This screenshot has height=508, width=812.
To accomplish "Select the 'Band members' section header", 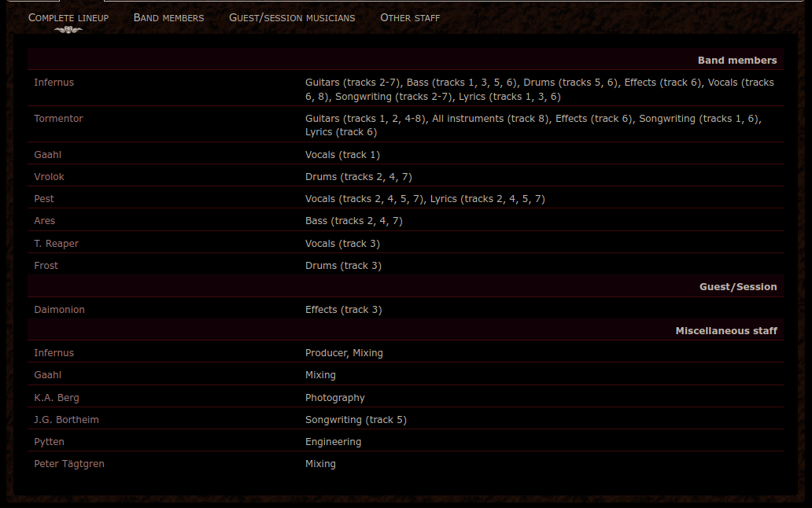I will pyautogui.click(x=737, y=61).
